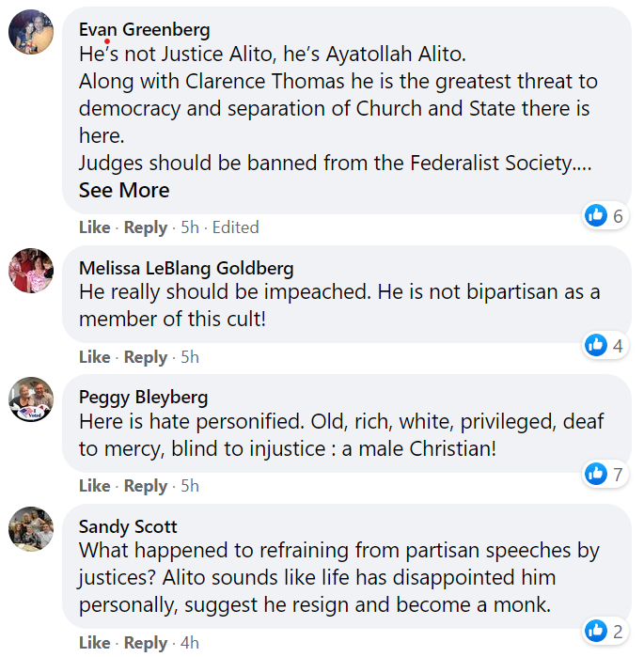Reply to Evan Greenberg's comment
644x657 pixels.
(x=146, y=227)
